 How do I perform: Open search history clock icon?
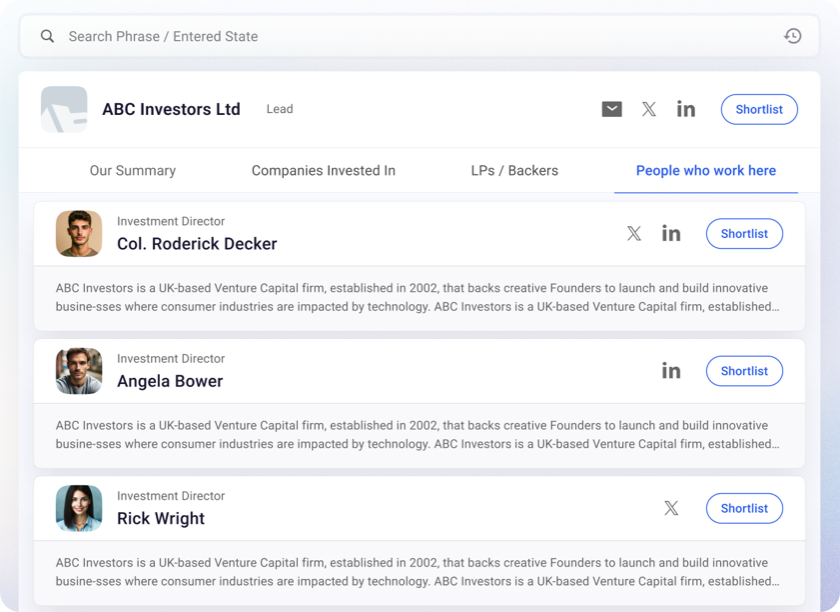coord(792,36)
